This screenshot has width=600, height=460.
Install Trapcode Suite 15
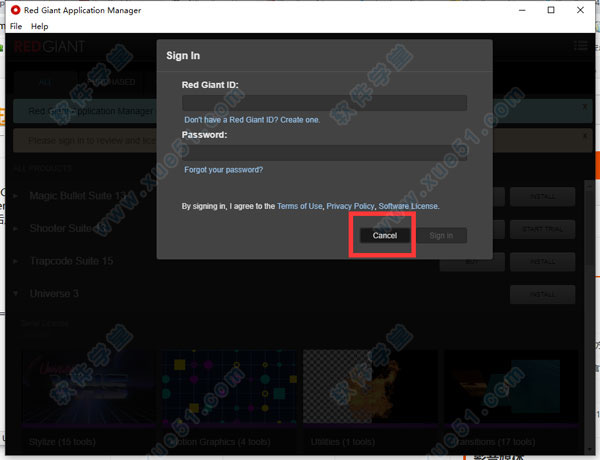(542, 262)
